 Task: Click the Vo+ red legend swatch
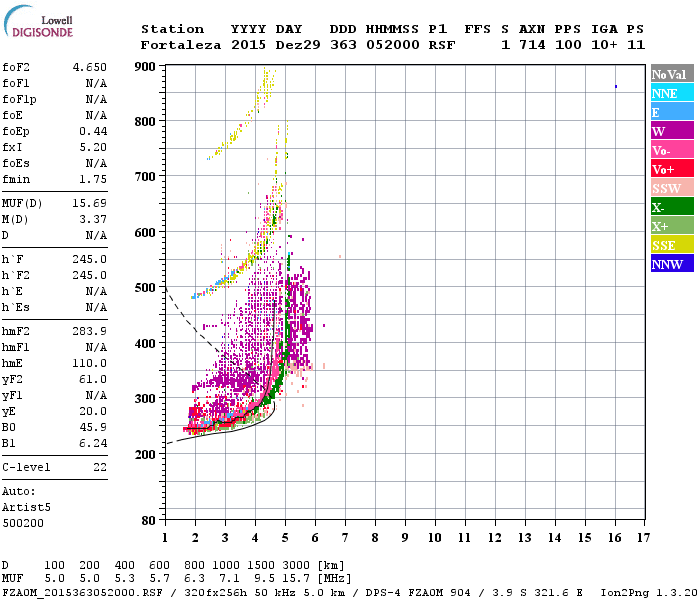[x=672, y=169]
